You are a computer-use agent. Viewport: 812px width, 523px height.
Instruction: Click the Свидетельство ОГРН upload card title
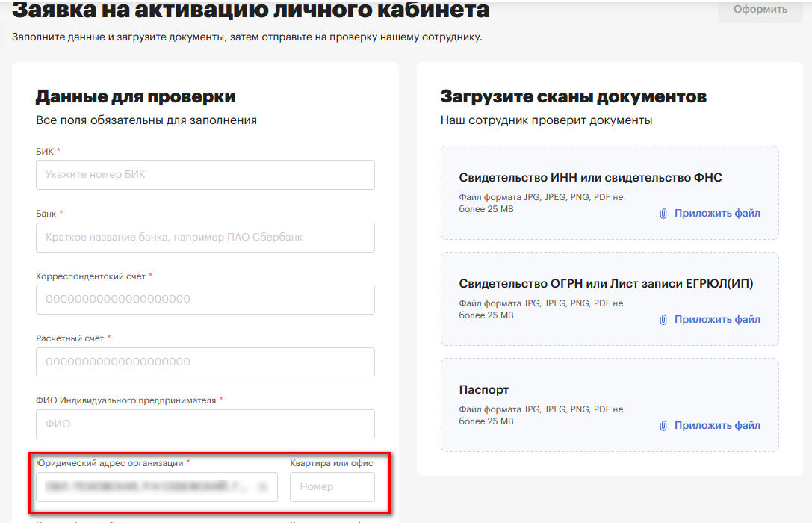pyautogui.click(x=606, y=284)
